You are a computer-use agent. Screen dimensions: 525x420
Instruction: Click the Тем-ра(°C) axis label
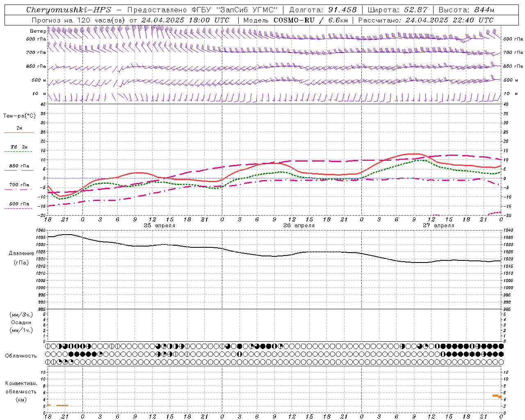pos(19,116)
